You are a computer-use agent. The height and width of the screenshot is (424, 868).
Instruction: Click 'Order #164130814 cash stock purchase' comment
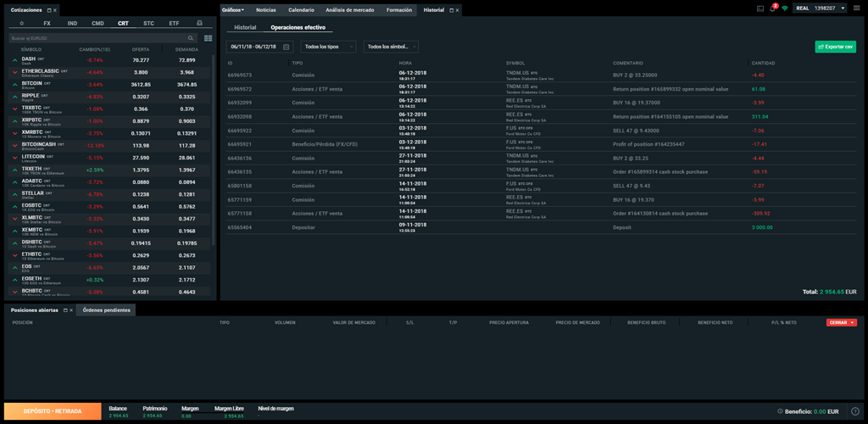point(659,213)
